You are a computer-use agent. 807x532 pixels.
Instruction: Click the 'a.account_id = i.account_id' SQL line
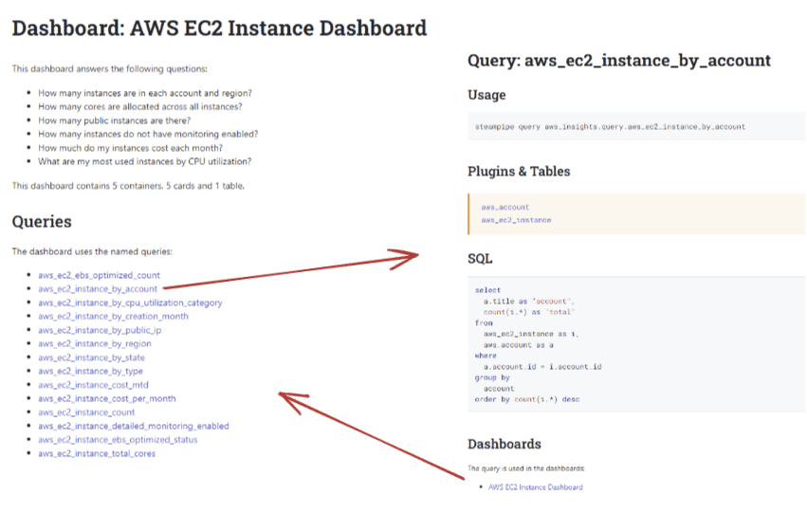[x=542, y=367]
